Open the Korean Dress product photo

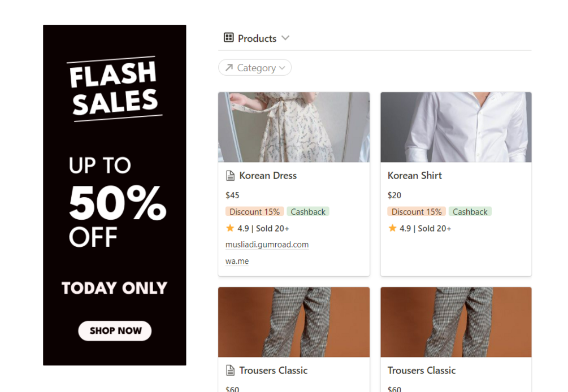pos(294,127)
